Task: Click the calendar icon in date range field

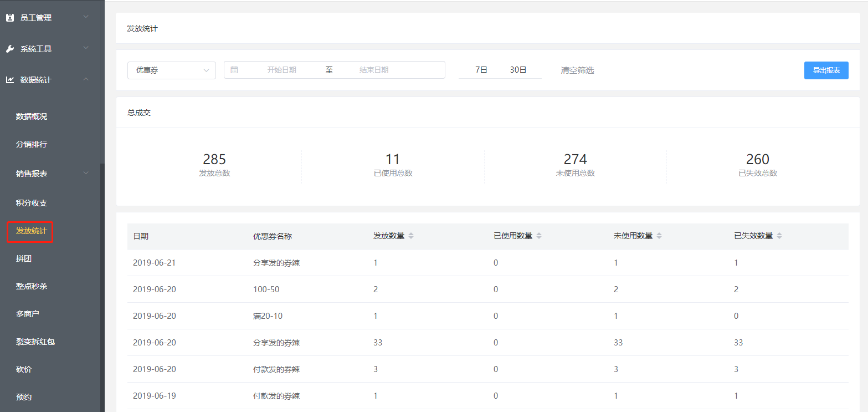Action: click(234, 70)
